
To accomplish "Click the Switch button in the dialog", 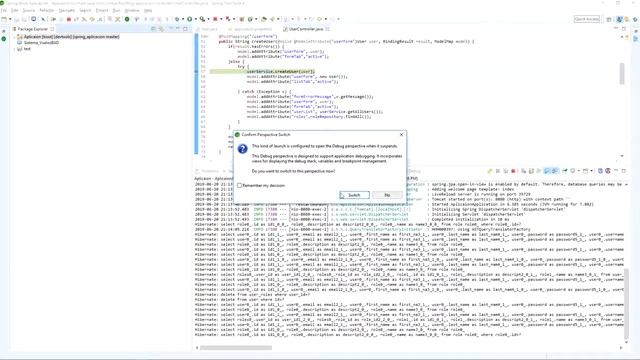I will point(354,195).
